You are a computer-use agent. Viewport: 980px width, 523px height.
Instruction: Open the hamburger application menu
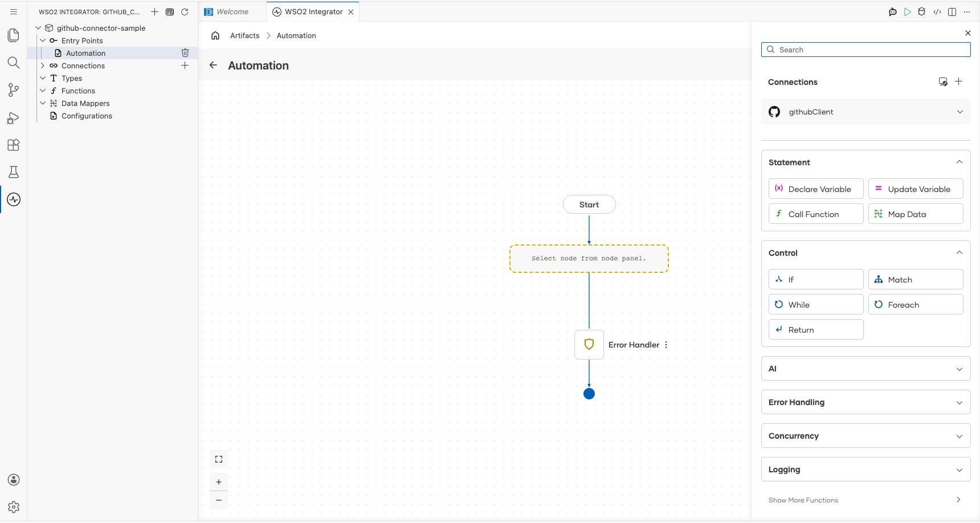point(14,11)
